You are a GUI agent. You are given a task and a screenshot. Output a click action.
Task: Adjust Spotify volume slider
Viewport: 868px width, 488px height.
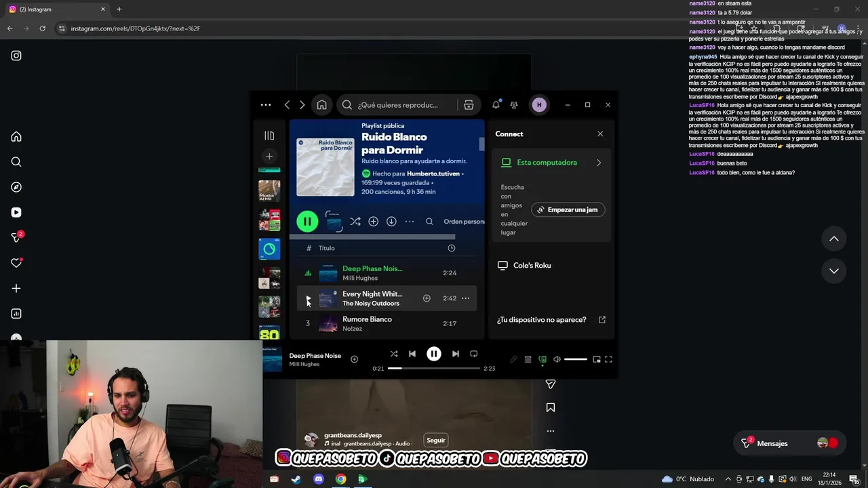[x=576, y=359]
